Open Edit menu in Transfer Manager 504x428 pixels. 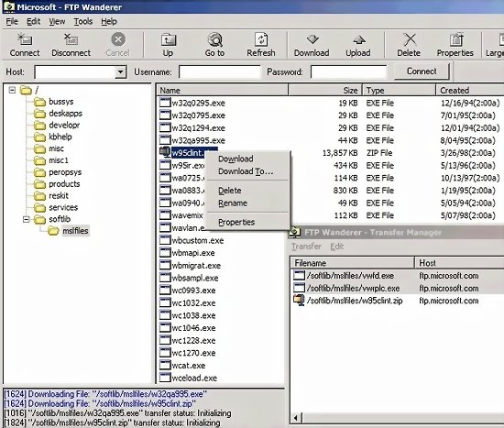click(337, 247)
